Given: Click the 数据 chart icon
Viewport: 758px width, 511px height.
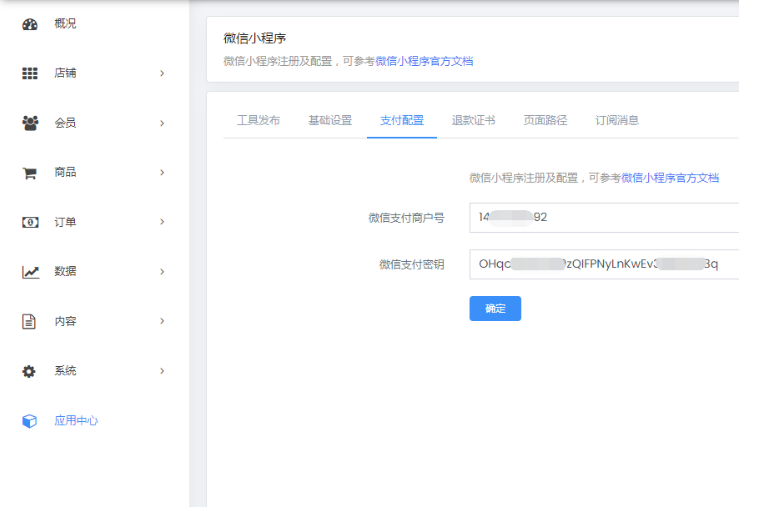Looking at the screenshot, I should click(x=30, y=272).
